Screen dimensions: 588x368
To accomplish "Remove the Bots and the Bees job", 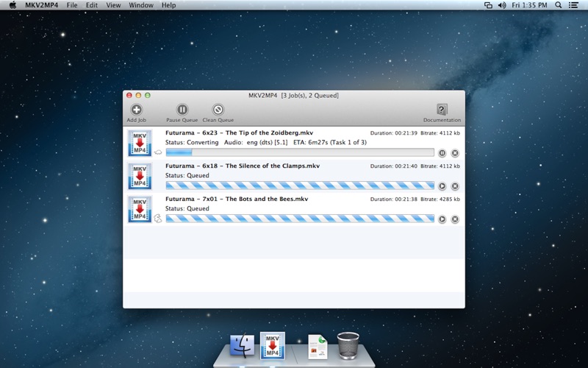I will point(455,219).
